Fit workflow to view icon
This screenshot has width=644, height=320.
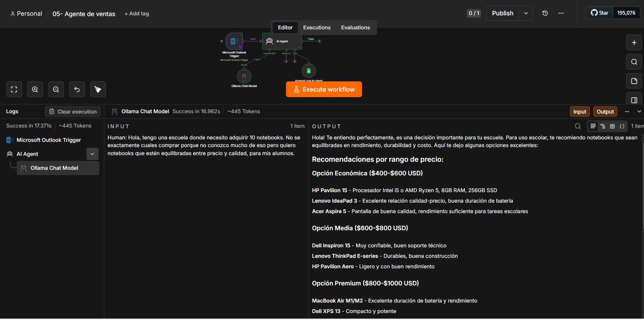(14, 89)
